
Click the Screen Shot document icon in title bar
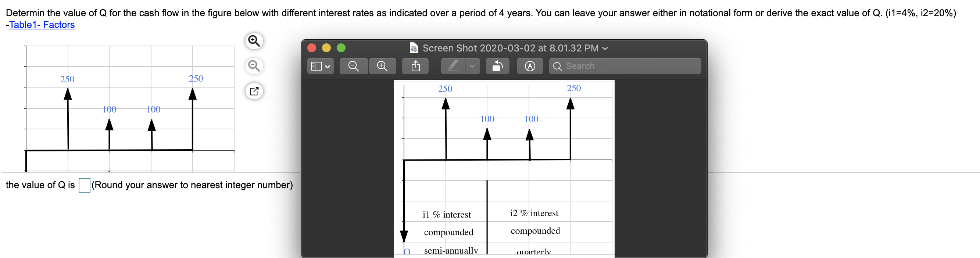[414, 48]
